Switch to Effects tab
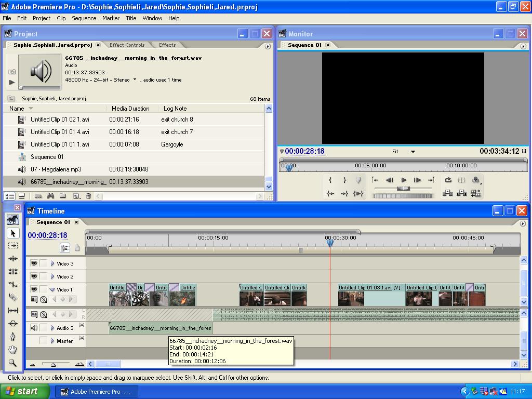 coord(167,45)
